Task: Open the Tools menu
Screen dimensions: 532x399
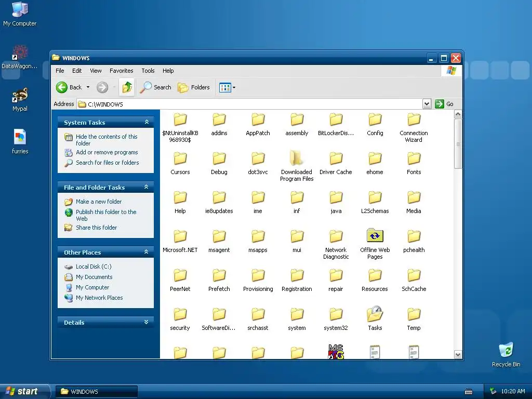Action: (x=148, y=71)
